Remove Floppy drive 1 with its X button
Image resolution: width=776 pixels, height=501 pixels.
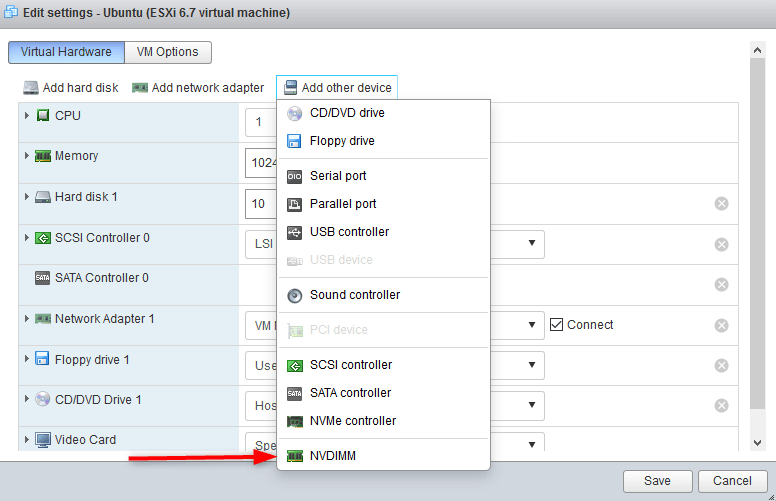[x=722, y=366]
